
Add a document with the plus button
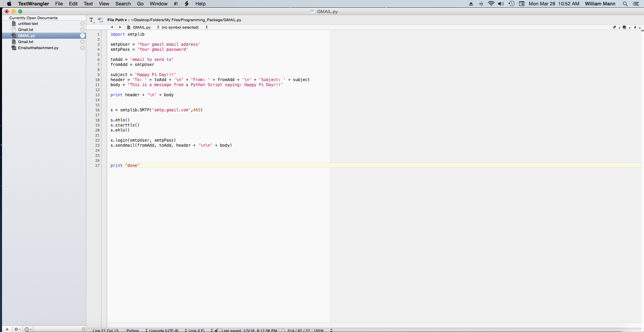[7, 329]
